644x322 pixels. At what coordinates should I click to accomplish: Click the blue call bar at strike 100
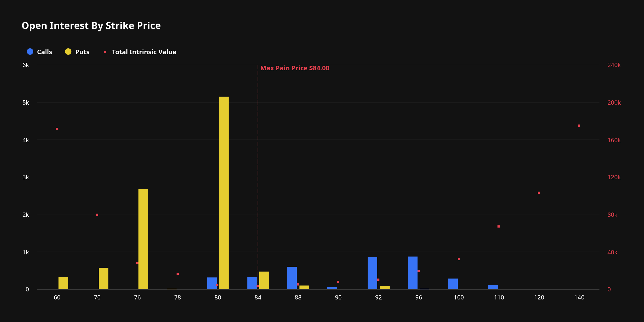tap(453, 284)
